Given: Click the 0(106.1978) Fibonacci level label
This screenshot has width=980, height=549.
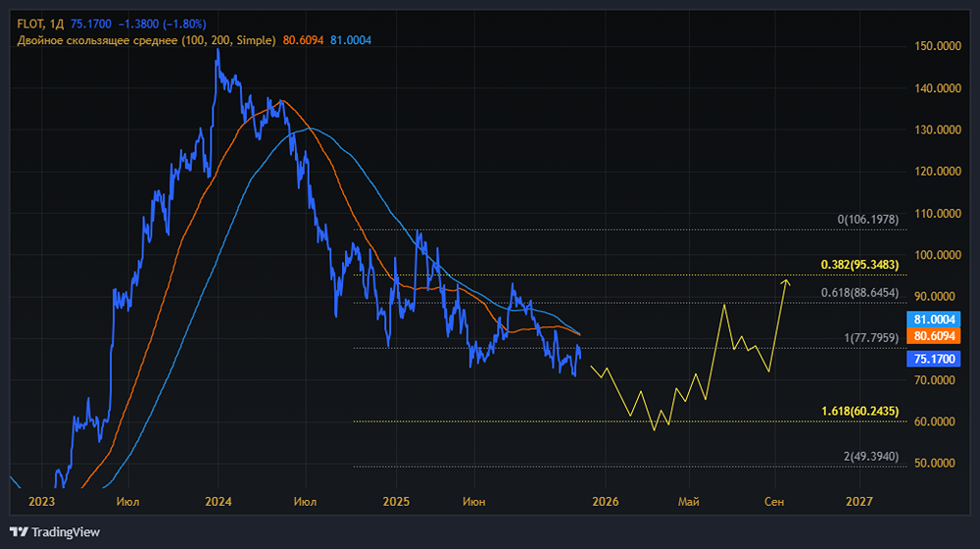Looking at the screenshot, I should [868, 220].
